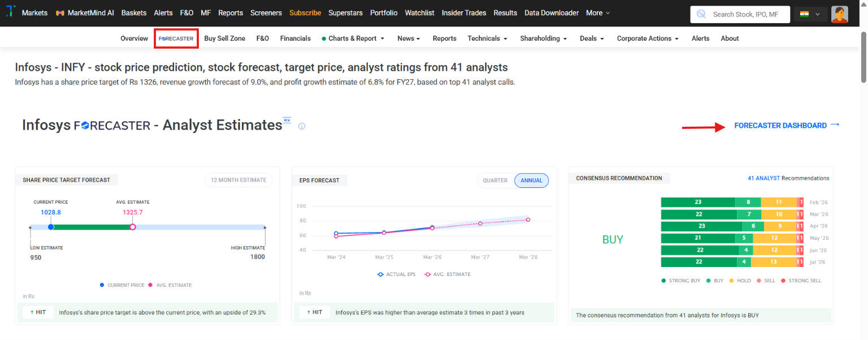Click the 1028.8 current price value
Image resolution: width=868 pixels, height=340 pixels.
coord(51,212)
